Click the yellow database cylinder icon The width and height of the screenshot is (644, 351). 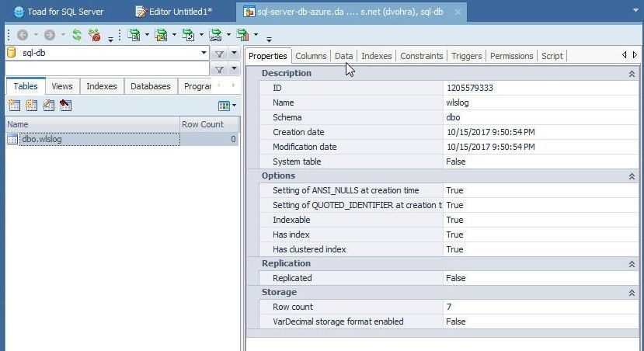pyautogui.click(x=12, y=53)
